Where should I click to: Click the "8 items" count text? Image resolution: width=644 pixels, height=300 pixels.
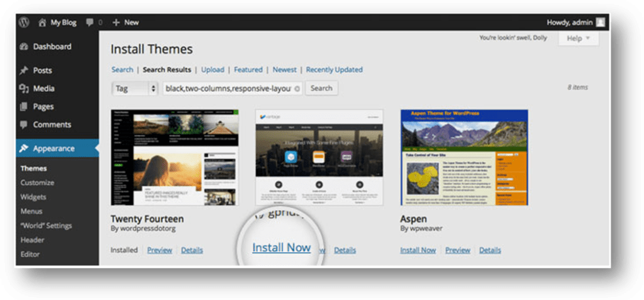[x=577, y=87]
